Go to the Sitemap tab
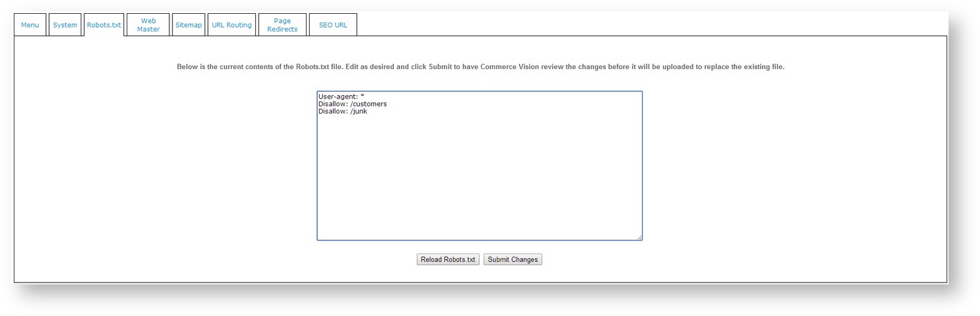The width and height of the screenshot is (980, 316). 188,25
